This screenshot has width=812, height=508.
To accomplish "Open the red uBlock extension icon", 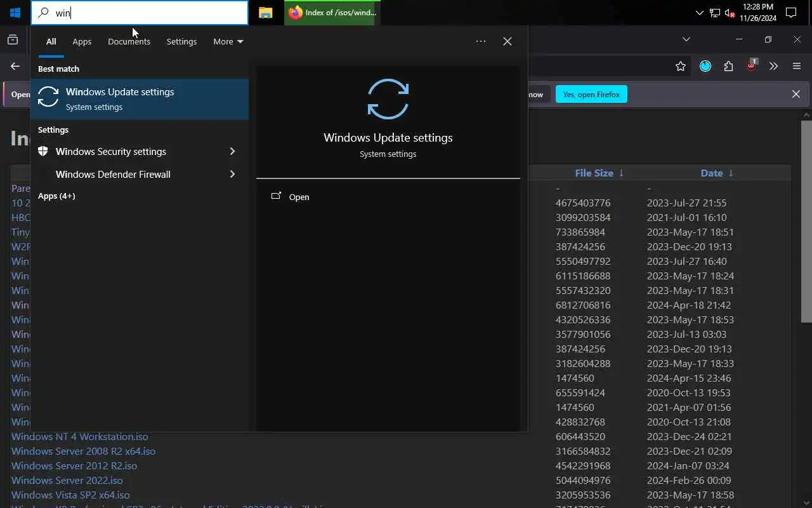I will coord(752,65).
